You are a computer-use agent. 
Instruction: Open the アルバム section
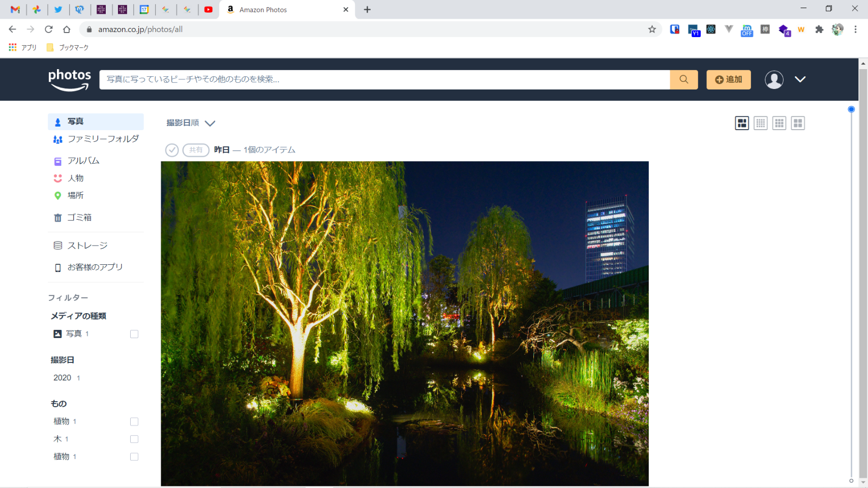click(83, 161)
